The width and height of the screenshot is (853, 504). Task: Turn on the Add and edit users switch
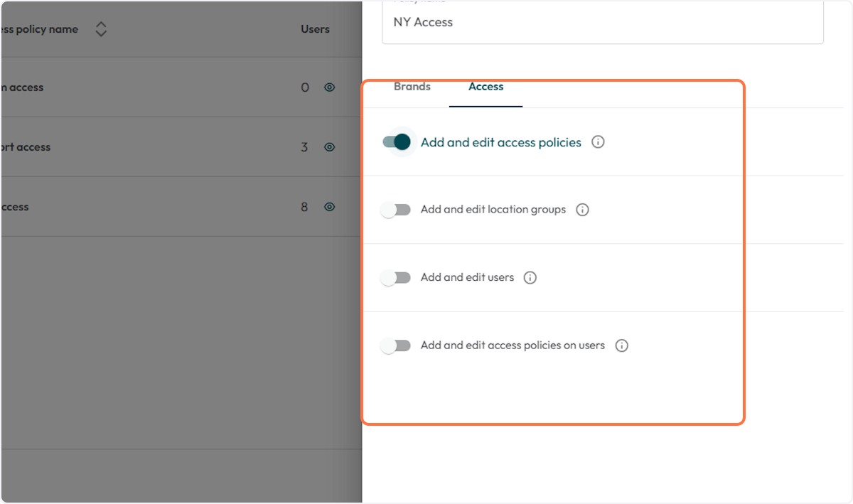pyautogui.click(x=396, y=277)
